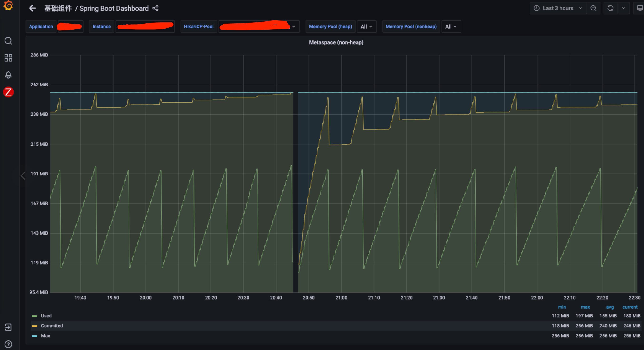
Task: Open the search dashboards icon
Action: [x=8, y=41]
